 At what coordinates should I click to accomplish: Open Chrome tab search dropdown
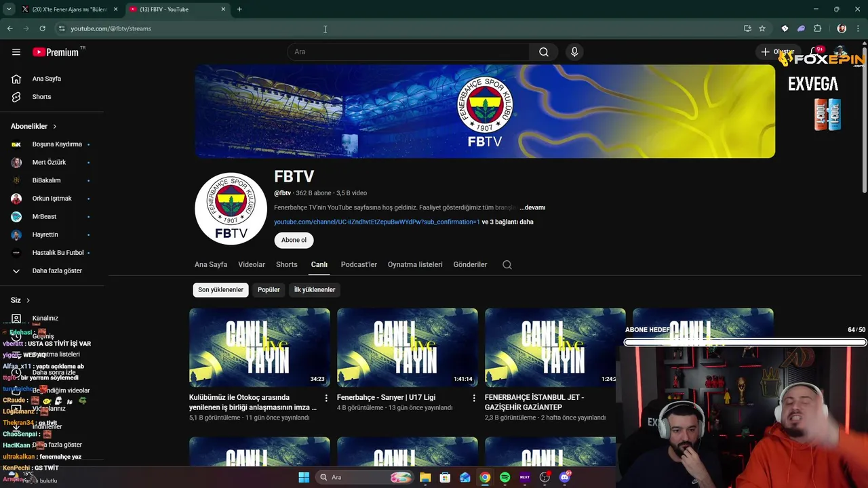[9, 9]
